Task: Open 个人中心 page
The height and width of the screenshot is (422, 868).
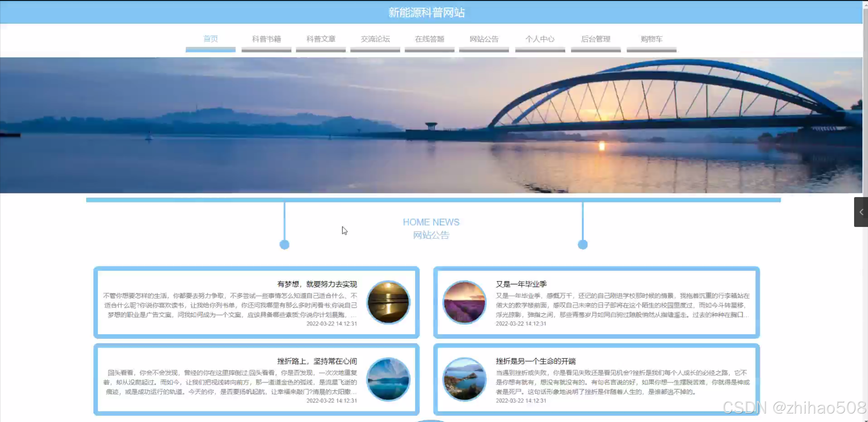Action: (540, 39)
